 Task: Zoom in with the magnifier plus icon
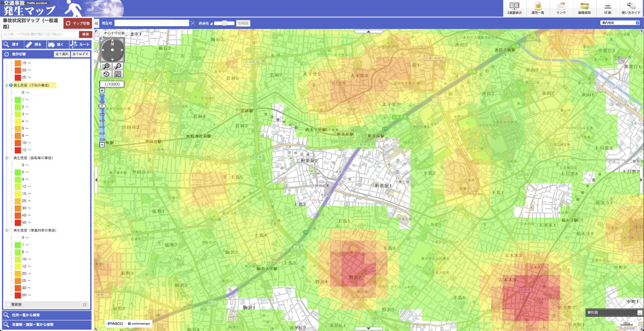107,66
